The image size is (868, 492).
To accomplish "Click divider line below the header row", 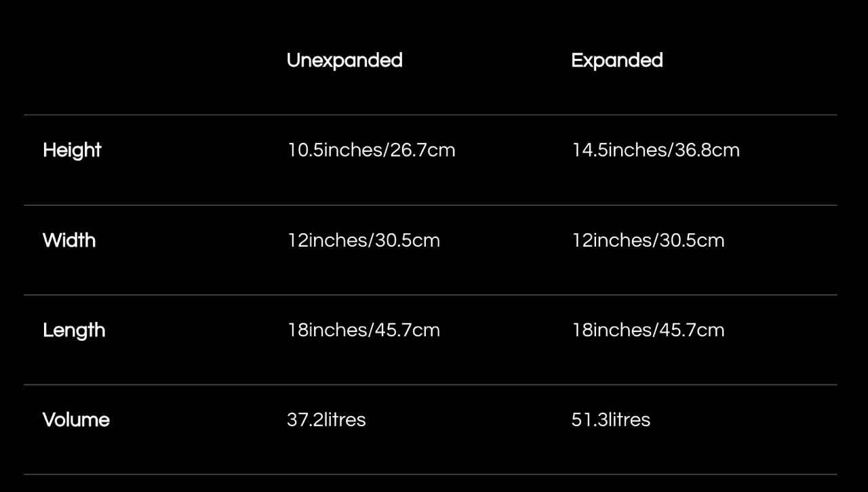I will click(431, 115).
